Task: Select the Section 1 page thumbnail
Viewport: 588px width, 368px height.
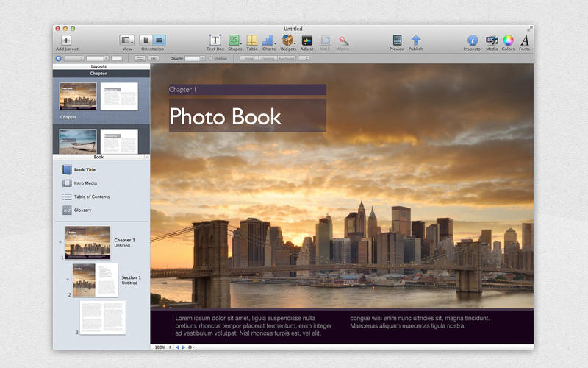Action: click(x=96, y=280)
